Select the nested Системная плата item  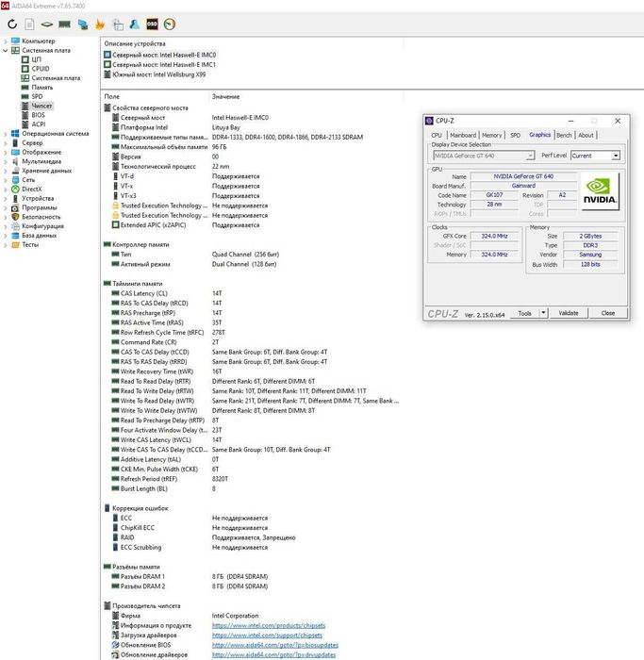(56, 78)
